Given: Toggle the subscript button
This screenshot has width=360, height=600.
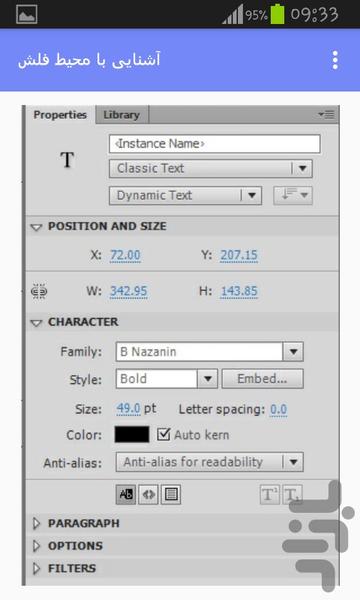Looking at the screenshot, I should 292,494.
